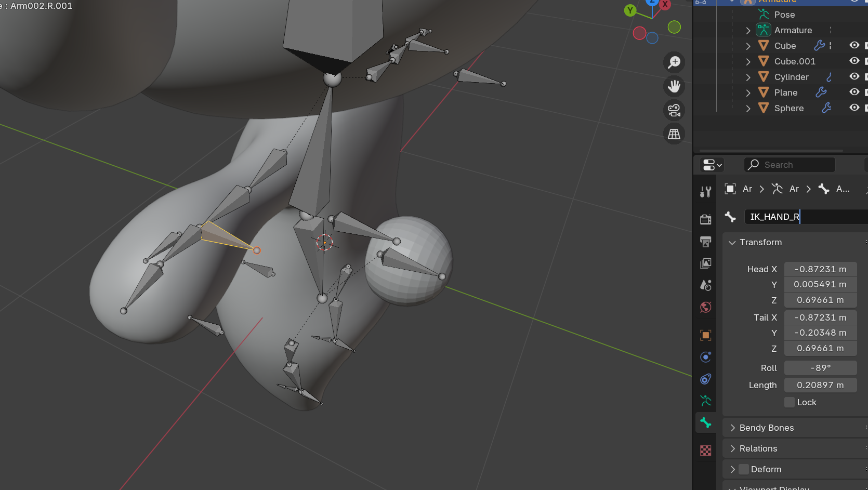Screen dimensions: 868x490
Task: Click the Plane mesh icon in outliner
Action: pyautogui.click(x=764, y=92)
